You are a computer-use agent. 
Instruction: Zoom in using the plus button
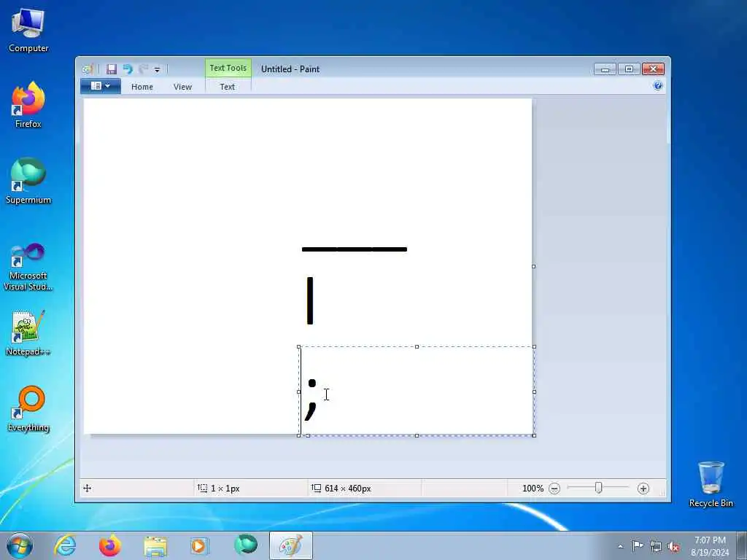point(643,489)
